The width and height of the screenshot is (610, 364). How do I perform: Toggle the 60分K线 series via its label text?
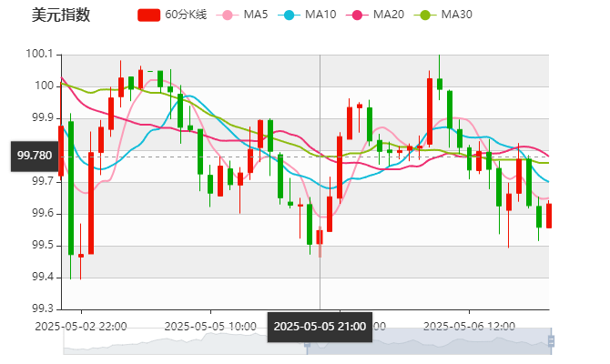tap(186, 15)
